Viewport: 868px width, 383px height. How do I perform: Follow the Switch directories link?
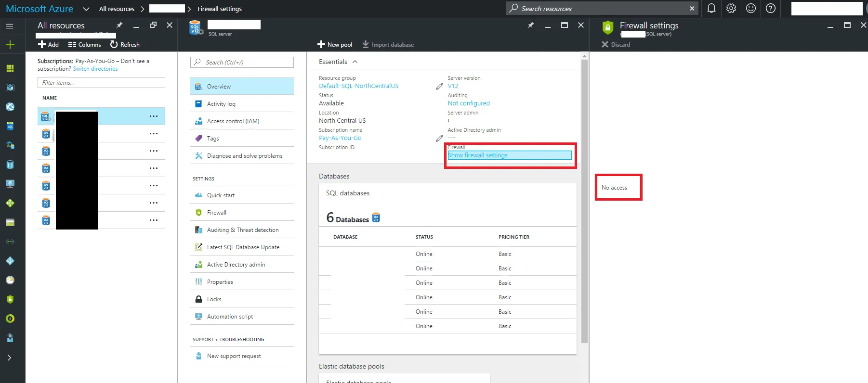click(x=95, y=69)
